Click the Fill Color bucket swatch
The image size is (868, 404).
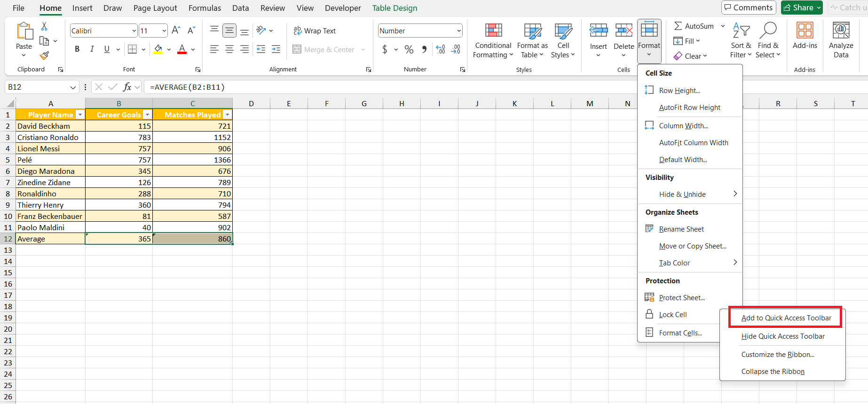(158, 49)
